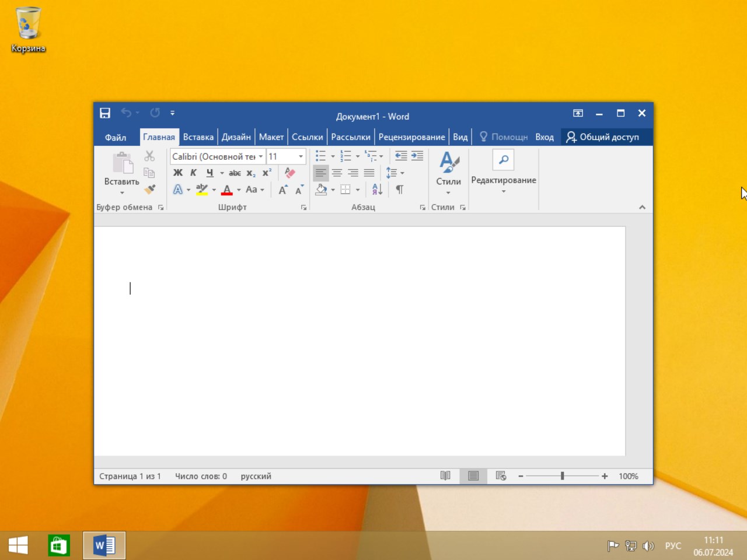Viewport: 747px width, 560px height.
Task: Show paragraph marks with the ¶ icon
Action: (x=399, y=189)
